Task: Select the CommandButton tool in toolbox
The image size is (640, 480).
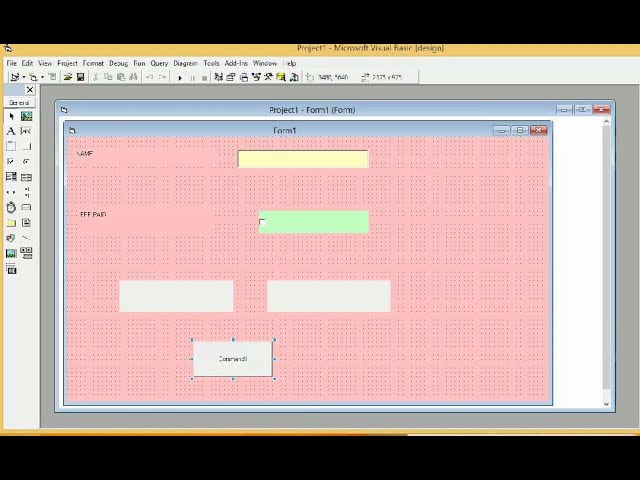Action: pyautogui.click(x=26, y=146)
